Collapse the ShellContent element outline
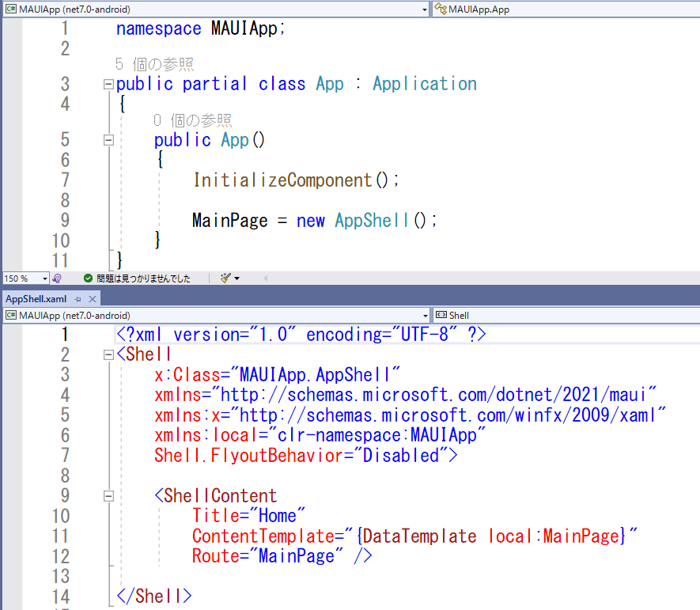700x610 pixels. click(x=108, y=496)
